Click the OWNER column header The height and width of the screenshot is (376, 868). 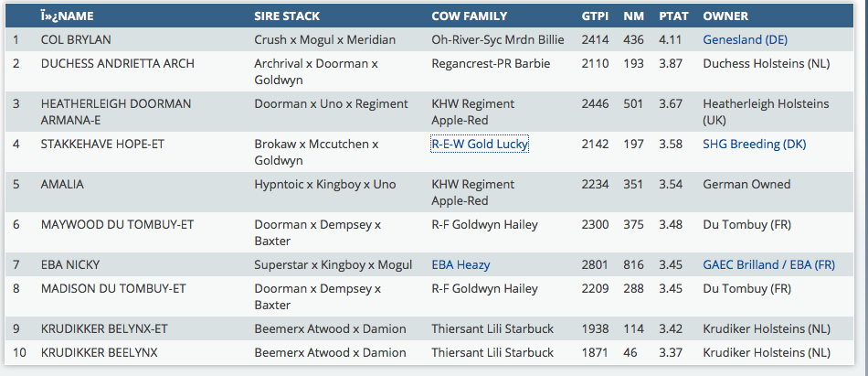tap(725, 16)
